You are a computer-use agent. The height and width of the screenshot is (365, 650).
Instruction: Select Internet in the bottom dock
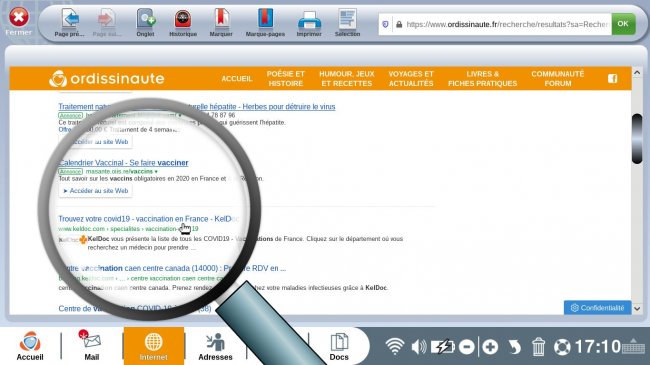[153, 346]
